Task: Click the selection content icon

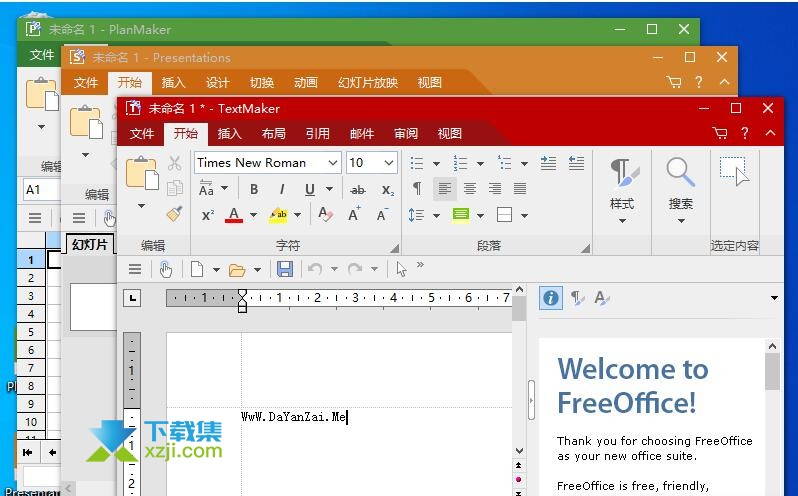Action: [734, 172]
